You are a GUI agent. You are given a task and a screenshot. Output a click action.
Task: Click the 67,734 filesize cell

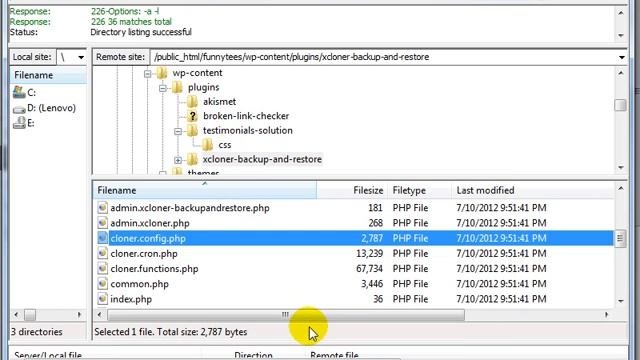[x=369, y=269]
